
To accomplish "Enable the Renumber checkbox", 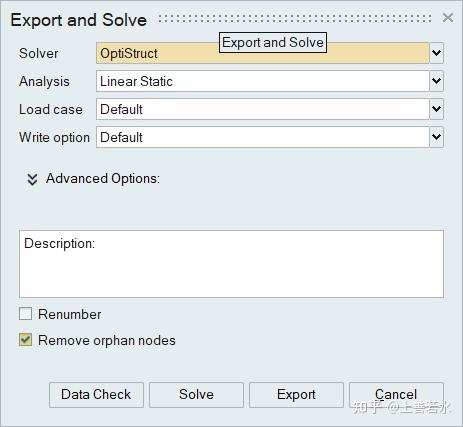I will pos(25,314).
